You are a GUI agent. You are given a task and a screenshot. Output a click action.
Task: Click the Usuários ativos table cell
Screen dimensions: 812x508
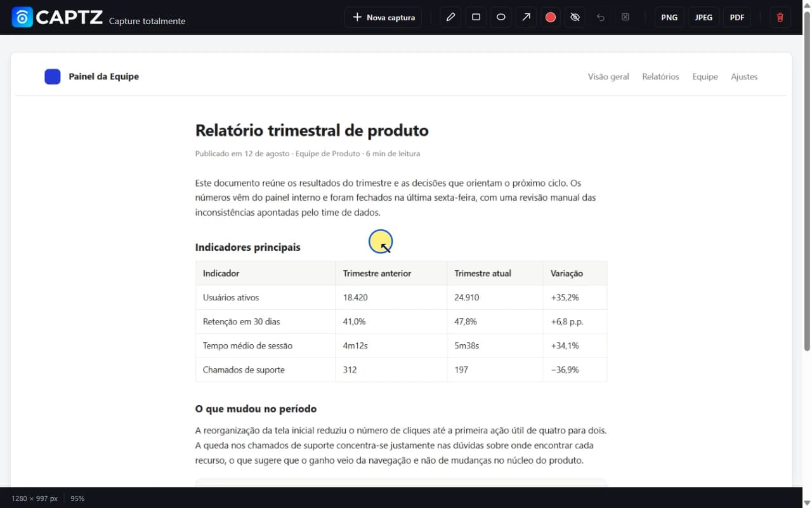(265, 297)
